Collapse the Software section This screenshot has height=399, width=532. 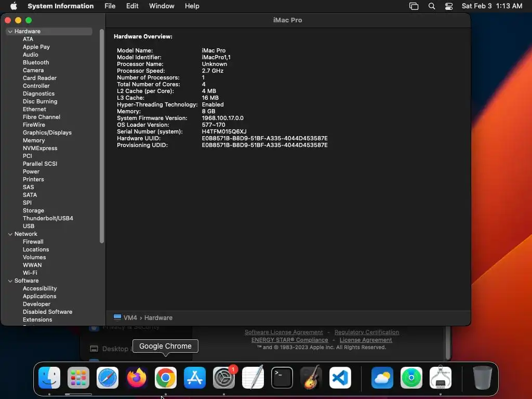[10, 281]
